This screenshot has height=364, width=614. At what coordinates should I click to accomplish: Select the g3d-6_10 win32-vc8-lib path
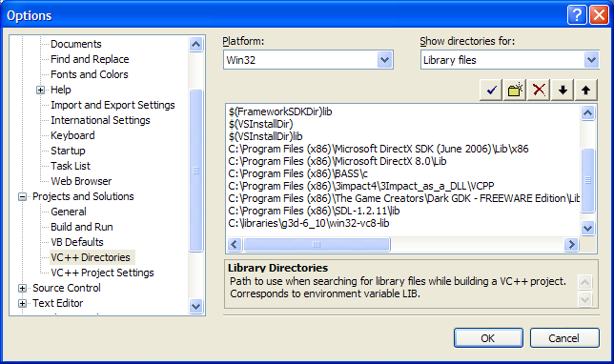click(309, 224)
